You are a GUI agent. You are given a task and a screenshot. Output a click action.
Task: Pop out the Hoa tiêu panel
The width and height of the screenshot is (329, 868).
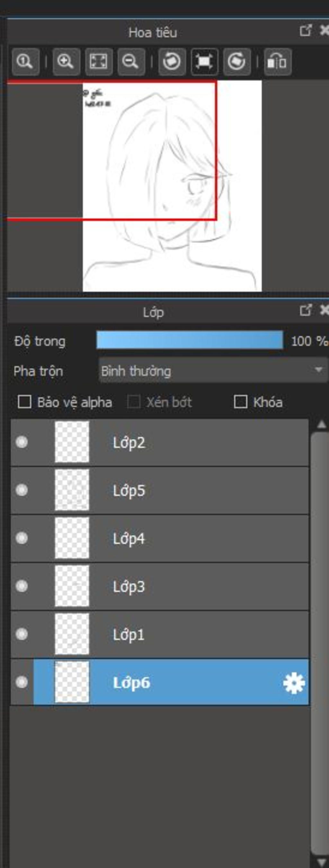(306, 30)
